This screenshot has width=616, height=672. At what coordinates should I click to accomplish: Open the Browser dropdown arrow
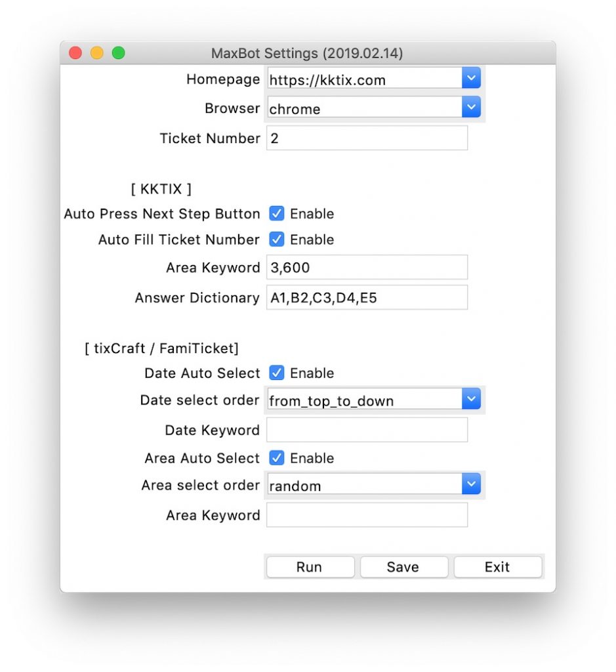471,107
